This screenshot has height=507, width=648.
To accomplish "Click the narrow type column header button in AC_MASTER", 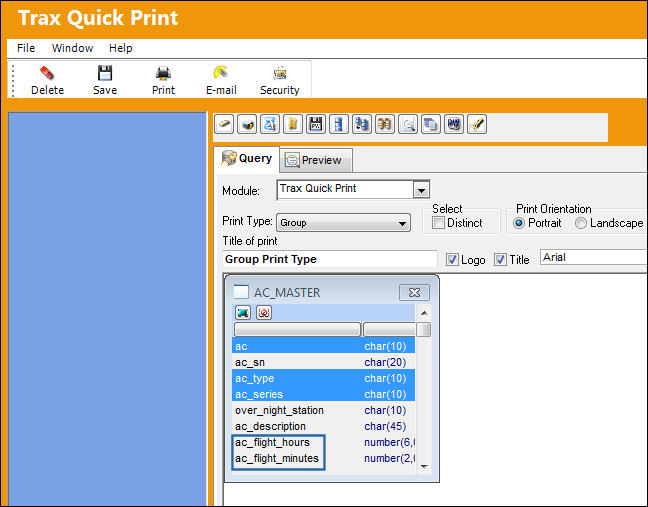I will (389, 329).
